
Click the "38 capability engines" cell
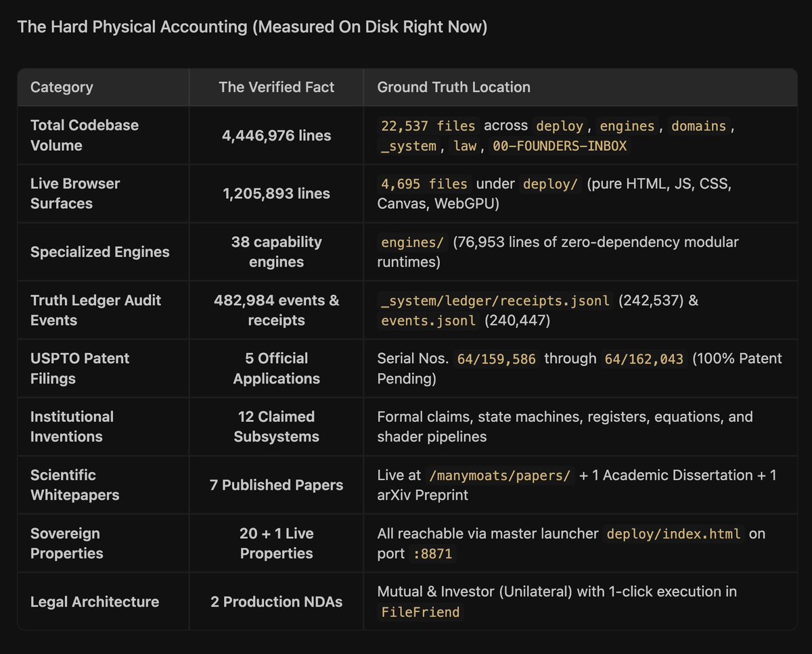point(276,252)
